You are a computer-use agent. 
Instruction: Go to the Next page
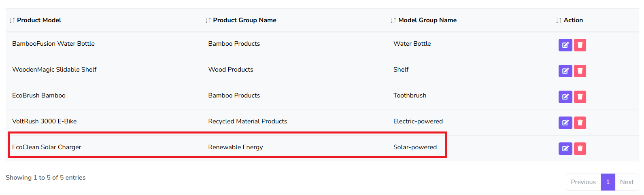(627, 182)
